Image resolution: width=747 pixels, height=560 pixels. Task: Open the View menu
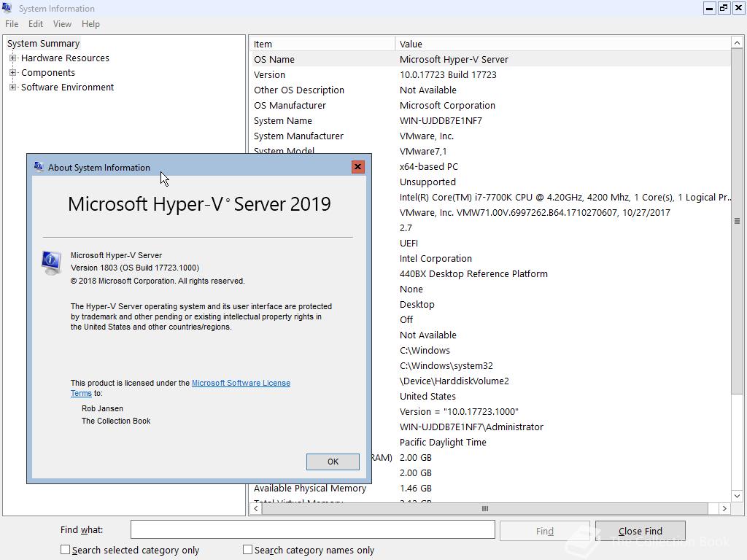[62, 24]
